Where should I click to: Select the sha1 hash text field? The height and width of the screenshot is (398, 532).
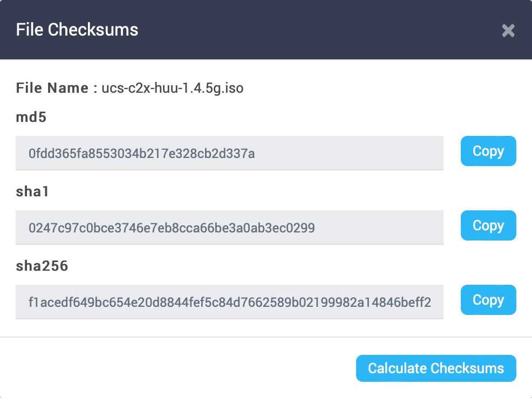[229, 228]
